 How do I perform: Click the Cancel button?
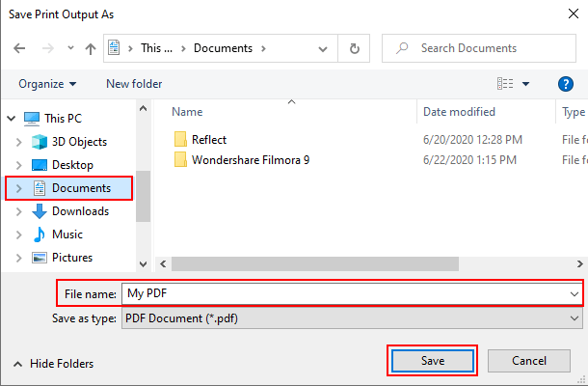(x=529, y=361)
